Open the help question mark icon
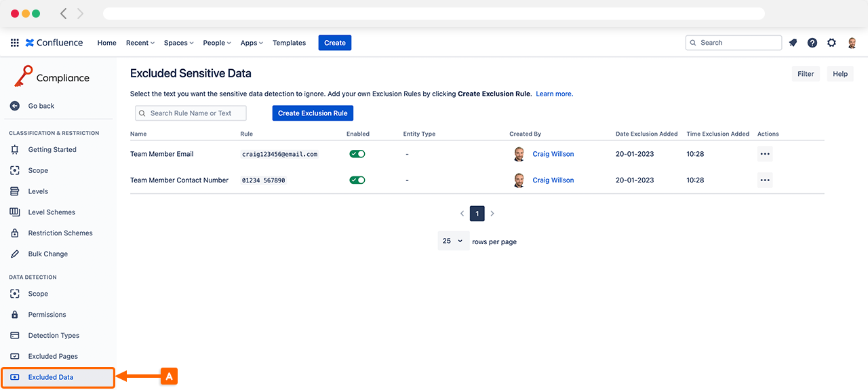This screenshot has width=868, height=390. point(812,43)
